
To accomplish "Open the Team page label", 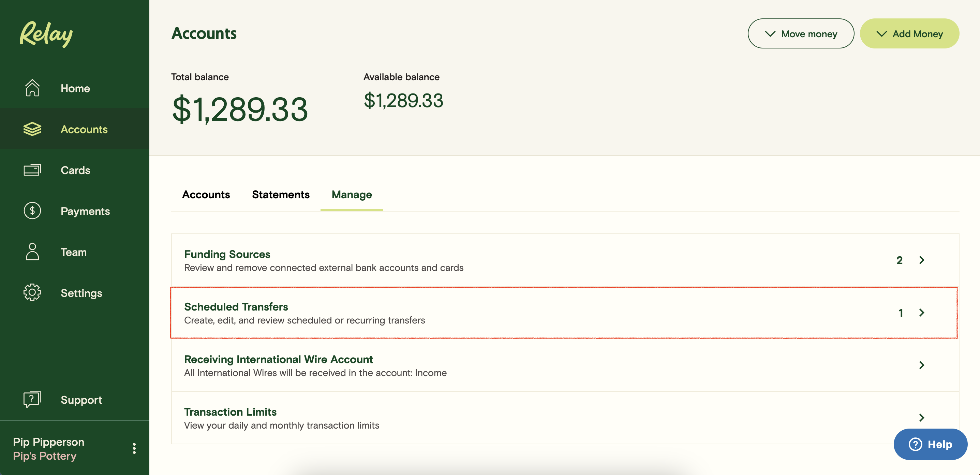I will (73, 252).
